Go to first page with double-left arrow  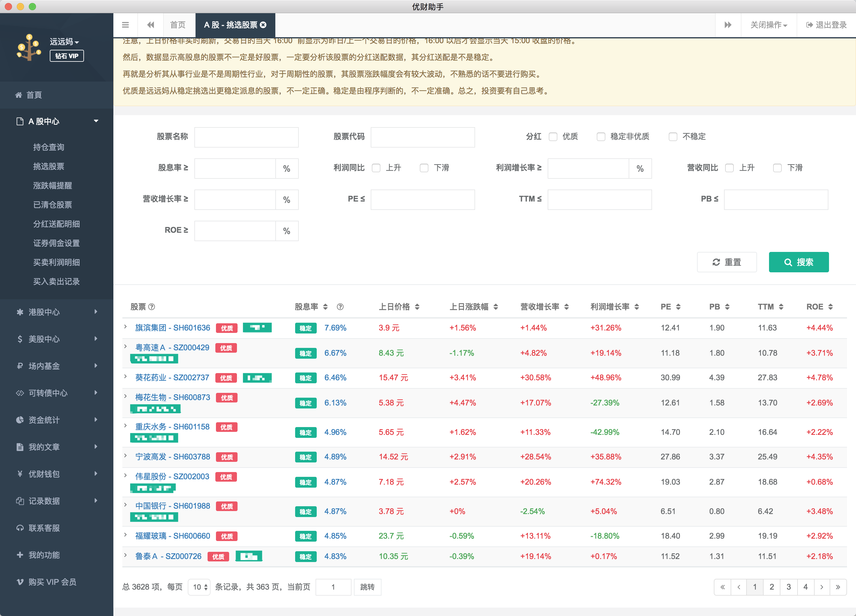tap(723, 587)
